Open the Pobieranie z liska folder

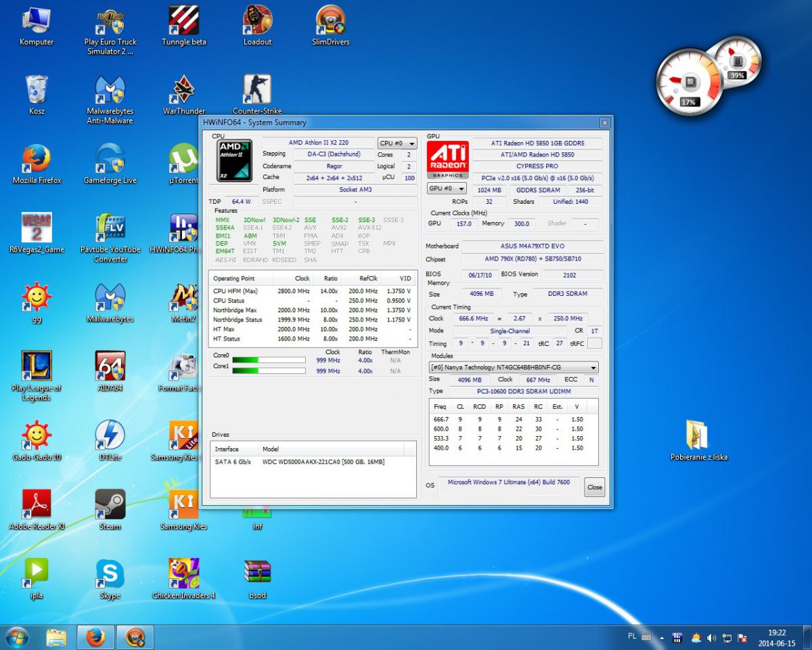(699, 440)
